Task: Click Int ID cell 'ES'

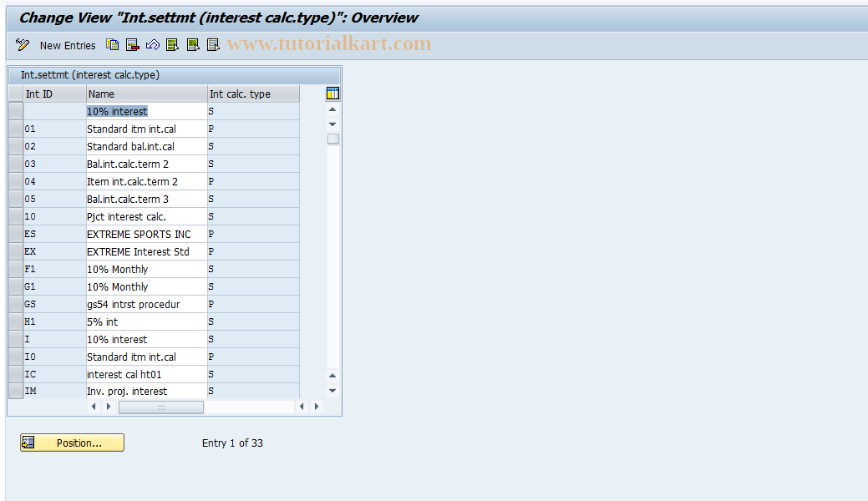Action: (55, 234)
